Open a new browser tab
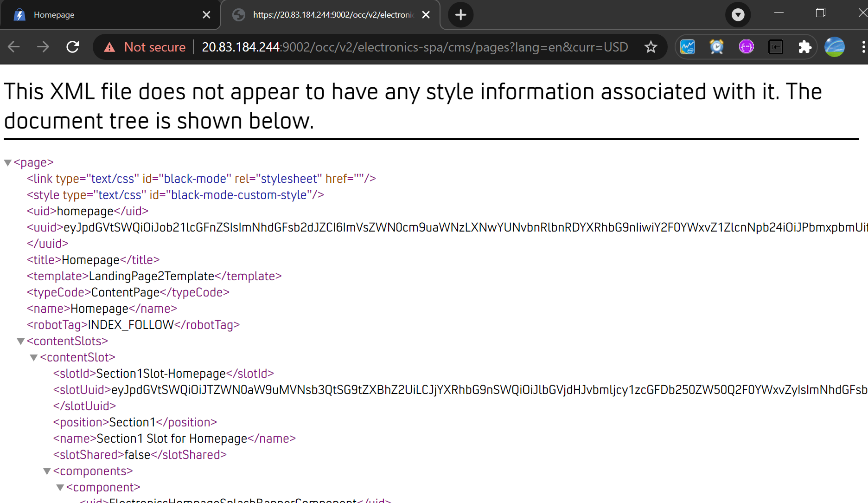The height and width of the screenshot is (503, 868). click(x=460, y=15)
